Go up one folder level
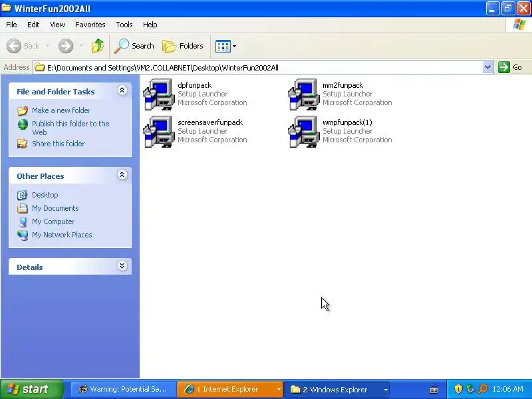Image resolution: width=532 pixels, height=399 pixels. pos(98,46)
